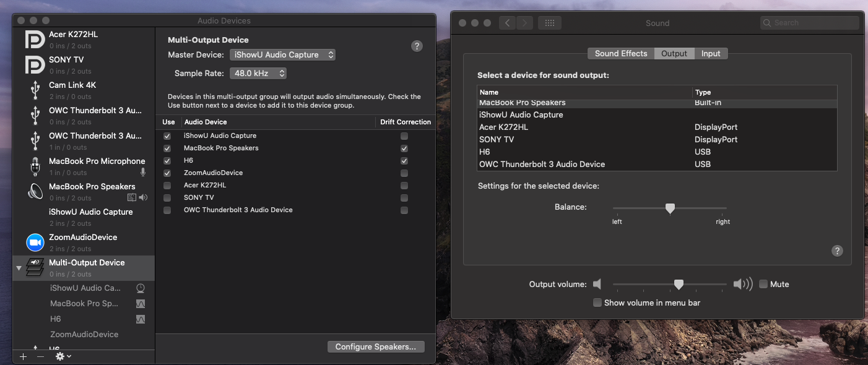
Task: Click the add device plus button
Action: [23, 356]
